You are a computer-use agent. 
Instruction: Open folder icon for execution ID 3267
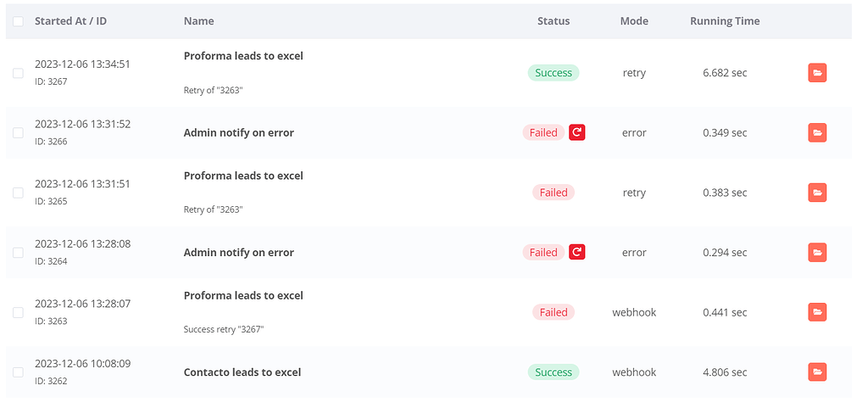click(817, 73)
